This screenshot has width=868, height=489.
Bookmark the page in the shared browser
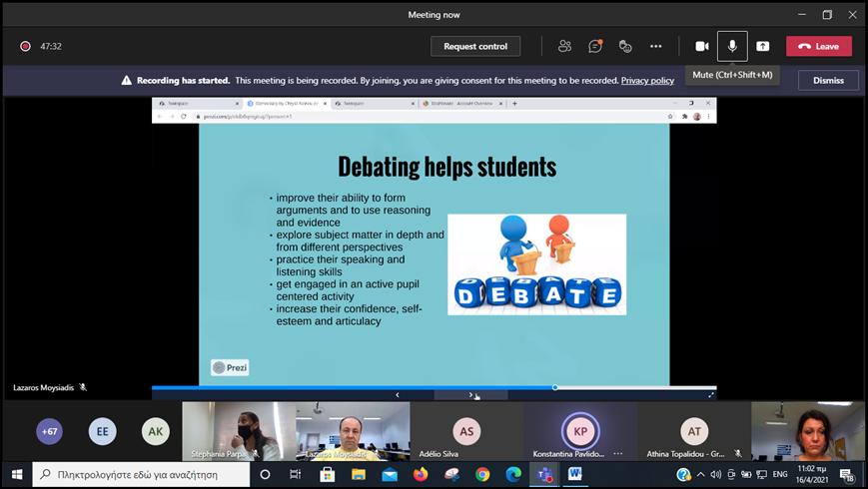click(670, 117)
